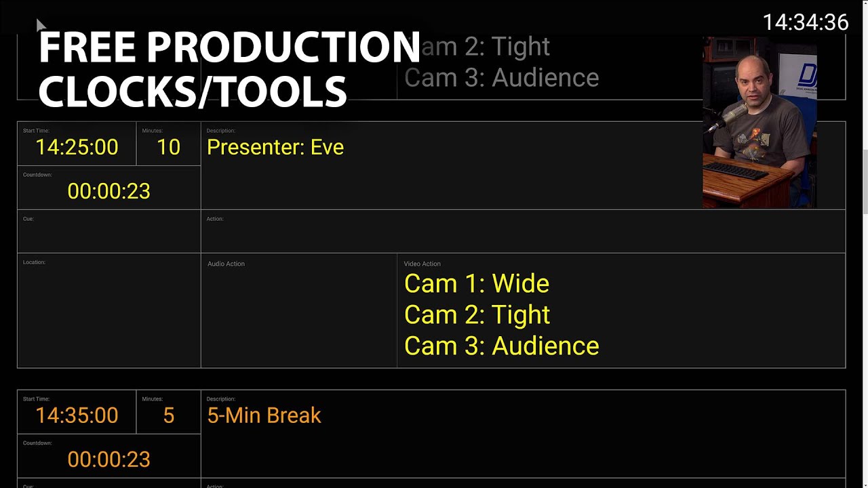
Task: Click the presenter webcam thumbnail
Action: [x=759, y=122]
